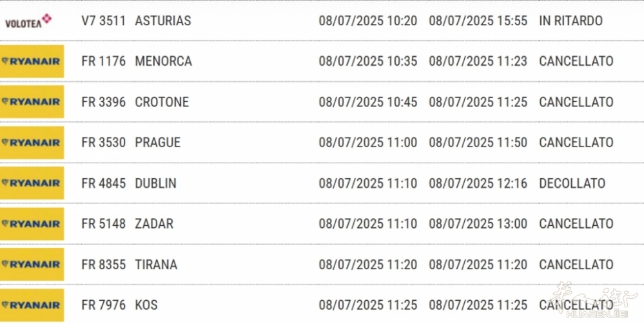Click CANCELLATO status on Crotone row

pos(576,102)
